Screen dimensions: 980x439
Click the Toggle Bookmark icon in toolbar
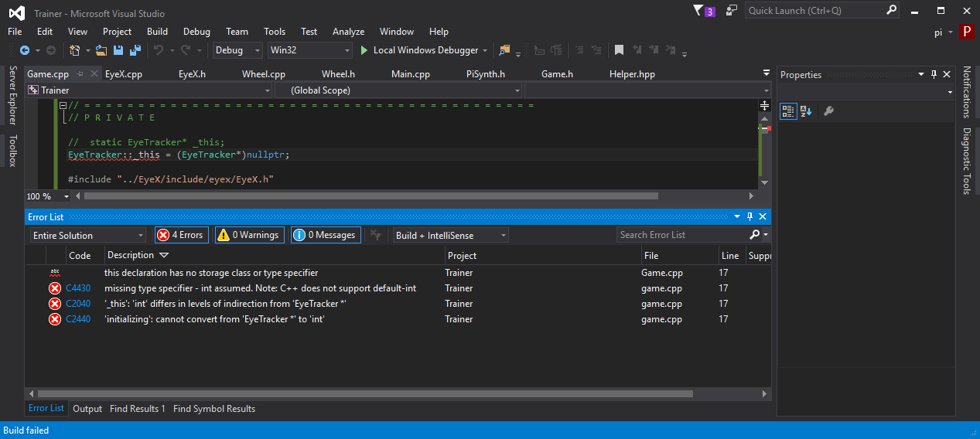pyautogui.click(x=619, y=50)
